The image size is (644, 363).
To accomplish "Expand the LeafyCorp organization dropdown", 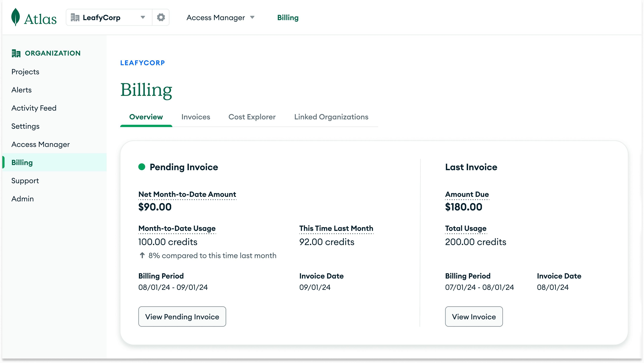I will 143,17.
